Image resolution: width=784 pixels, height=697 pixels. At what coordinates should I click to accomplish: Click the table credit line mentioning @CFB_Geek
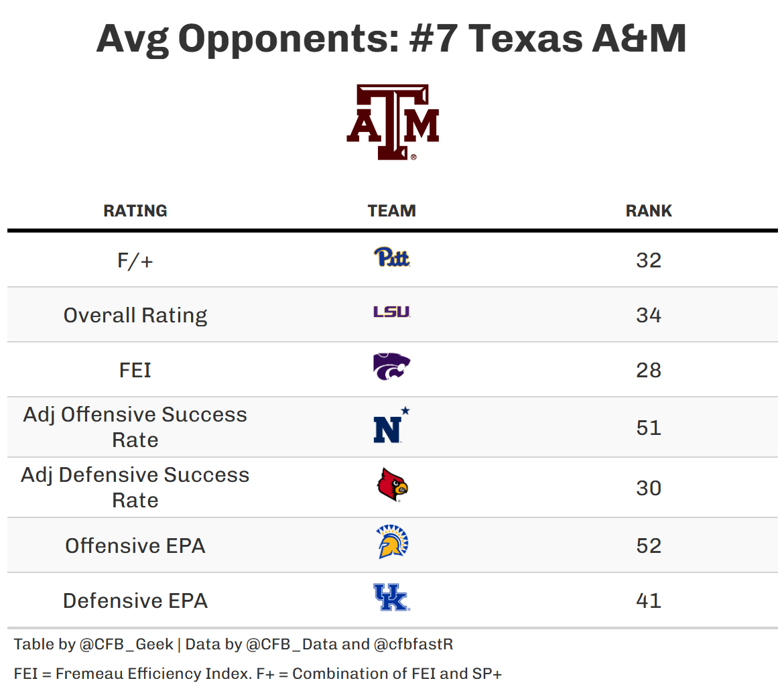tap(233, 645)
